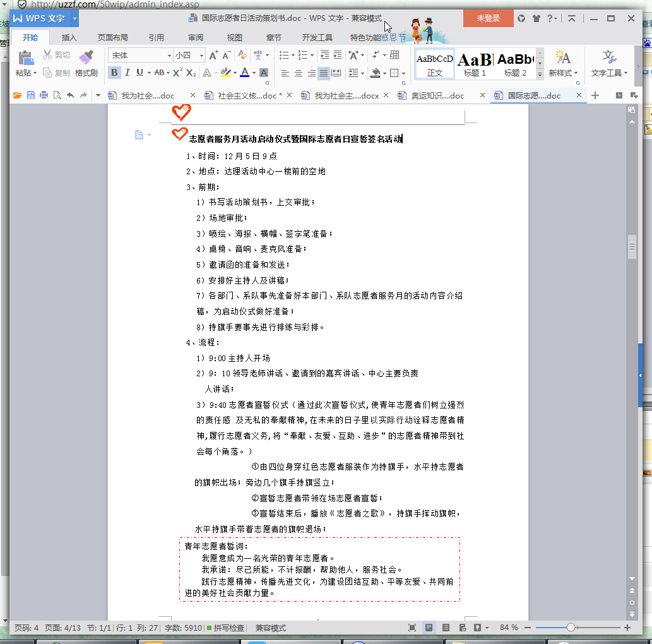The height and width of the screenshot is (644, 652).
Task: Click the 未登录 login button
Action: (488, 18)
